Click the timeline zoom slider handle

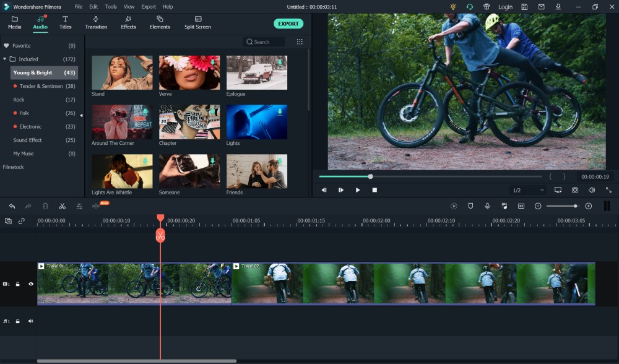point(574,206)
